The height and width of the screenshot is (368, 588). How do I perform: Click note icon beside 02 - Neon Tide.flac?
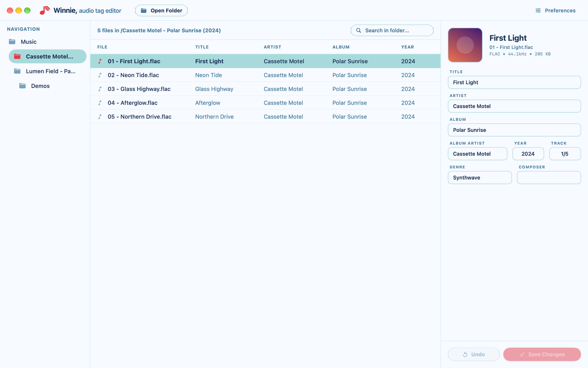pyautogui.click(x=100, y=75)
